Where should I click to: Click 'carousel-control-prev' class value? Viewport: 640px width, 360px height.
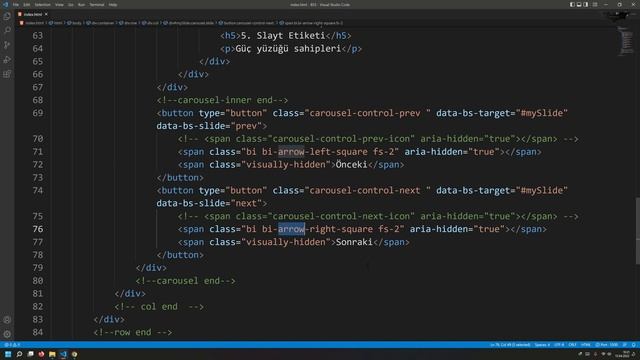pos(365,113)
